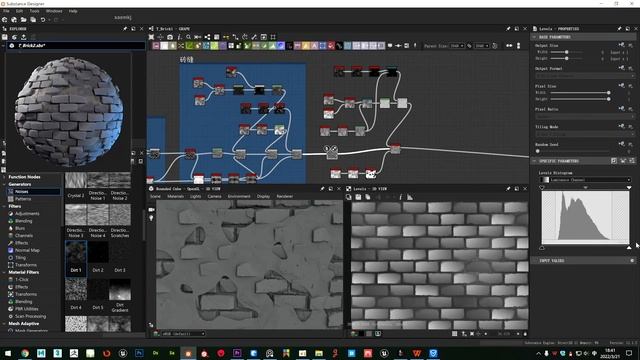Adjust the Output Size Height slider
The width and height of the screenshot is (640, 360).
click(x=567, y=58)
